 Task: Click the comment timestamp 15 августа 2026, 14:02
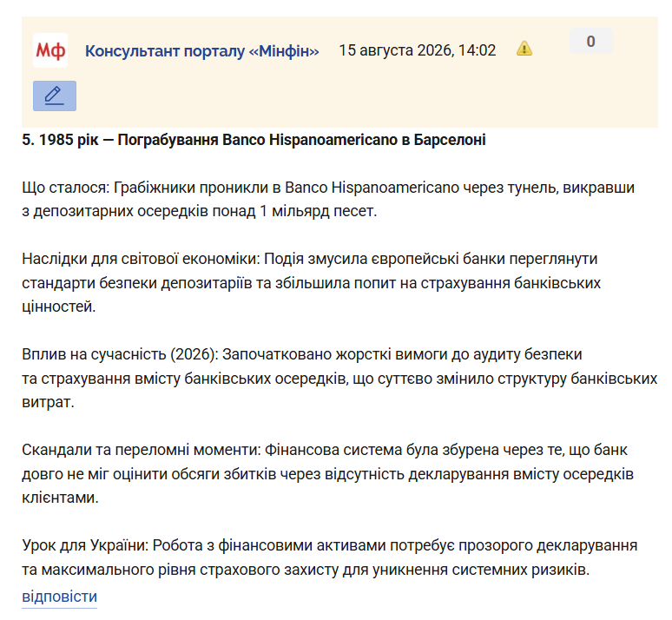(418, 50)
